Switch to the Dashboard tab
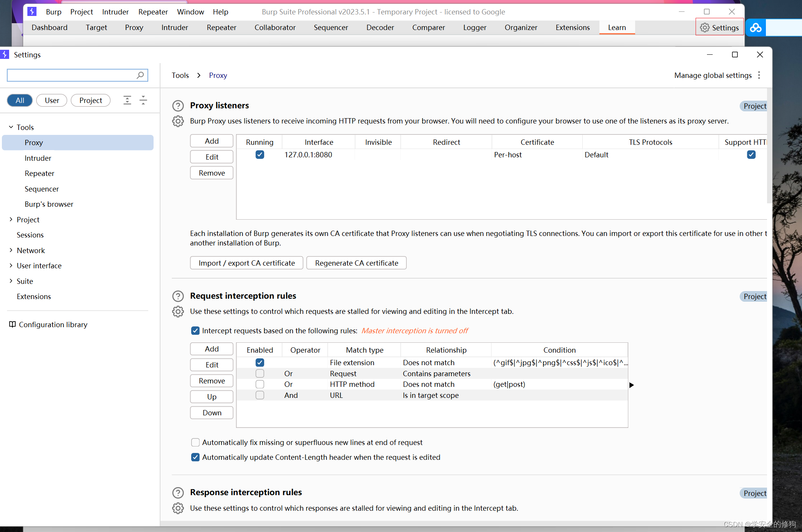Image resolution: width=802 pixels, height=532 pixels. (49, 27)
